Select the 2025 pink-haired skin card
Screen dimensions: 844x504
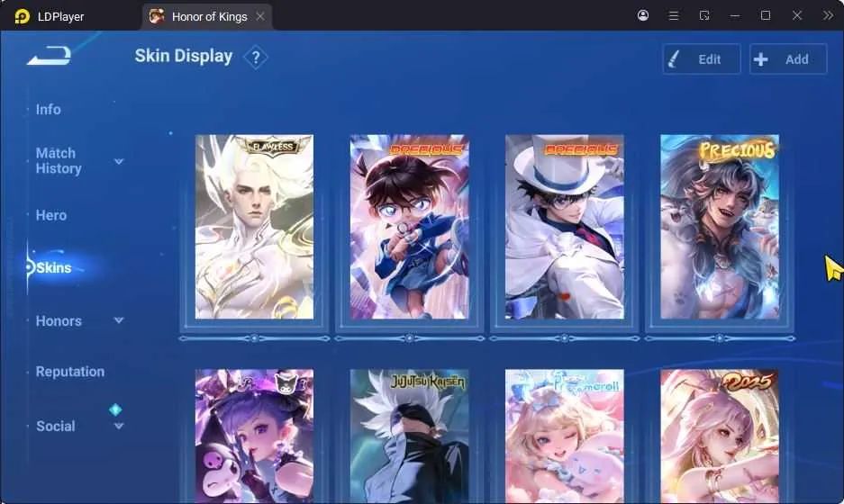tap(720, 436)
